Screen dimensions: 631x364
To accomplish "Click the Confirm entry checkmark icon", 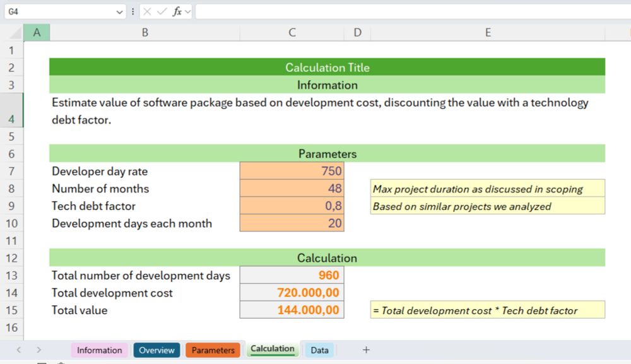I will click(x=162, y=11).
